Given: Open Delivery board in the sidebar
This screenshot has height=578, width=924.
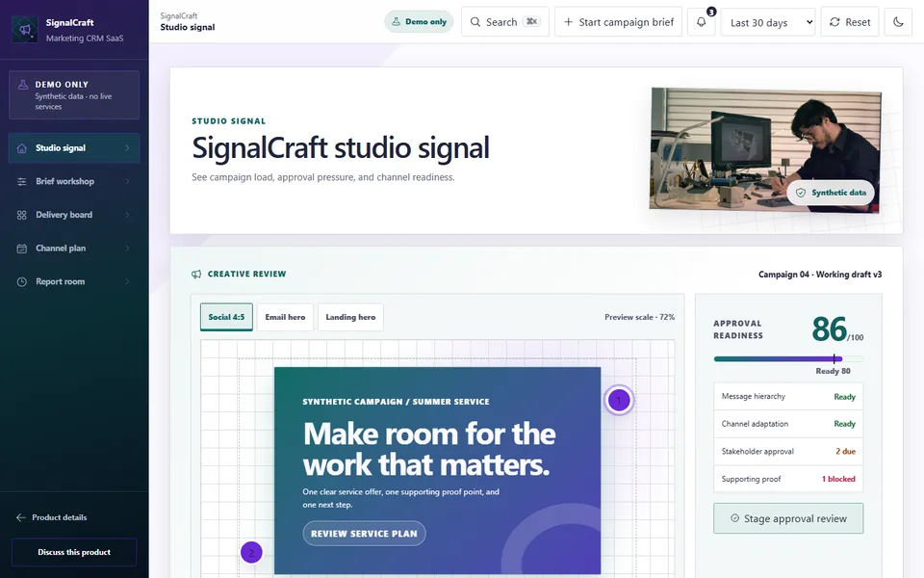Looking at the screenshot, I should pos(74,215).
